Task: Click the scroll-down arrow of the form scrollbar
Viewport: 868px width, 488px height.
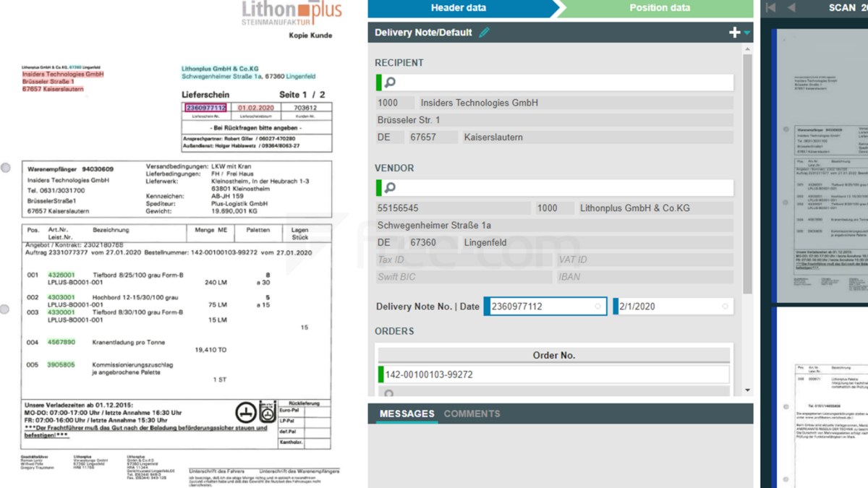Action: click(747, 390)
